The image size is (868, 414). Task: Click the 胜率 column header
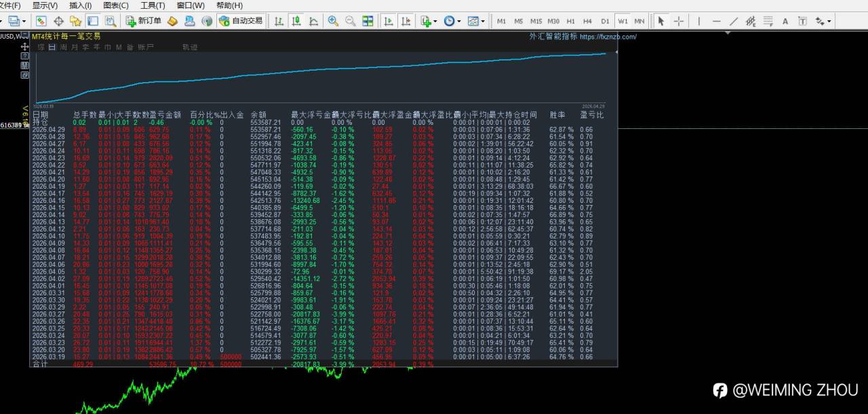click(557, 115)
